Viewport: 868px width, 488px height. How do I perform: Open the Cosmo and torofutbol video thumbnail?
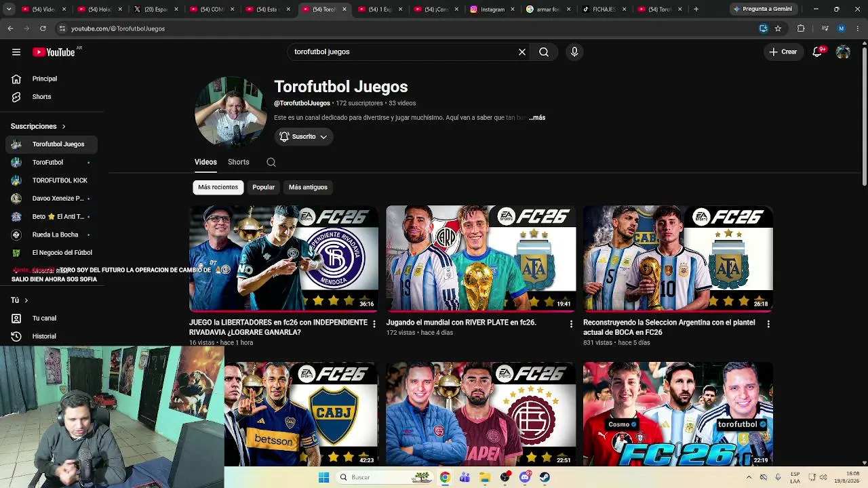click(x=678, y=414)
